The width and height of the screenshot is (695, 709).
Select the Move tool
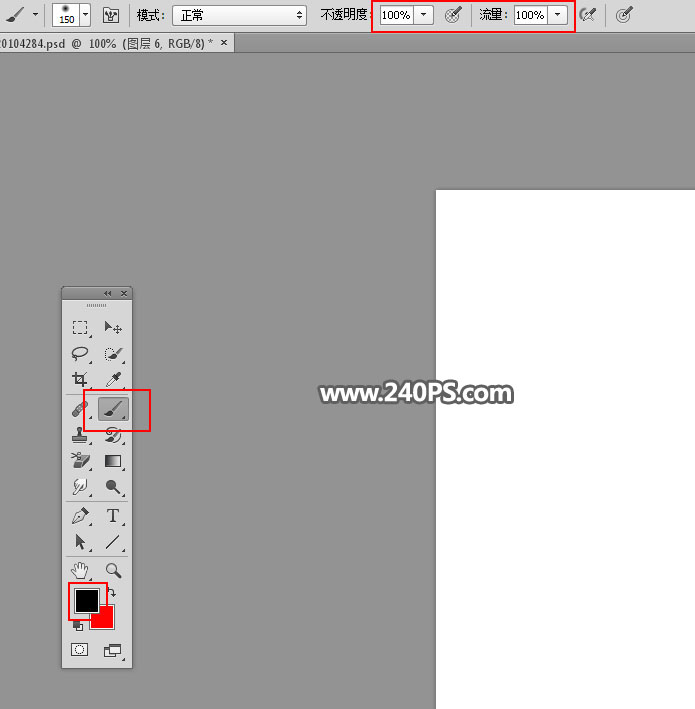(113, 327)
